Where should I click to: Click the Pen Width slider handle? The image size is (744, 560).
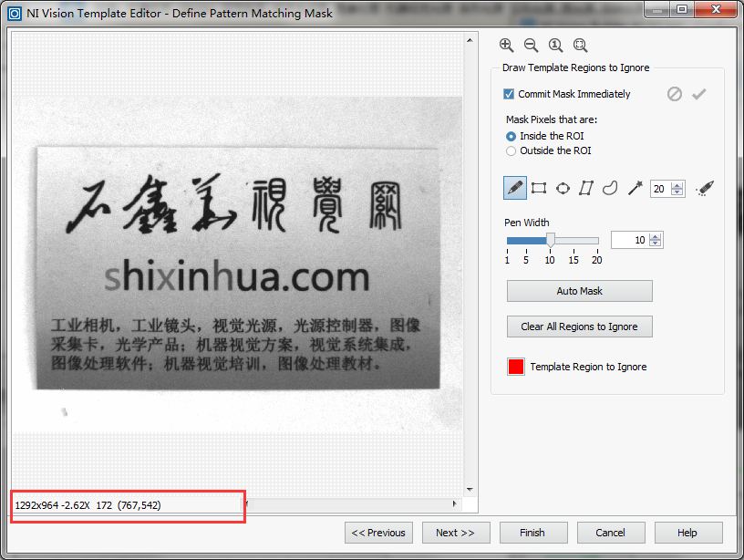coord(551,240)
